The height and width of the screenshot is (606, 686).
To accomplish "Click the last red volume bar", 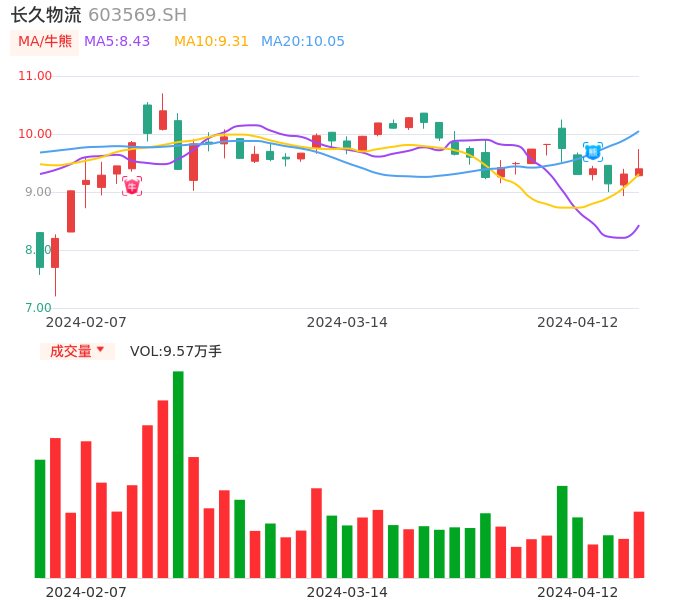I will click(x=639, y=544).
